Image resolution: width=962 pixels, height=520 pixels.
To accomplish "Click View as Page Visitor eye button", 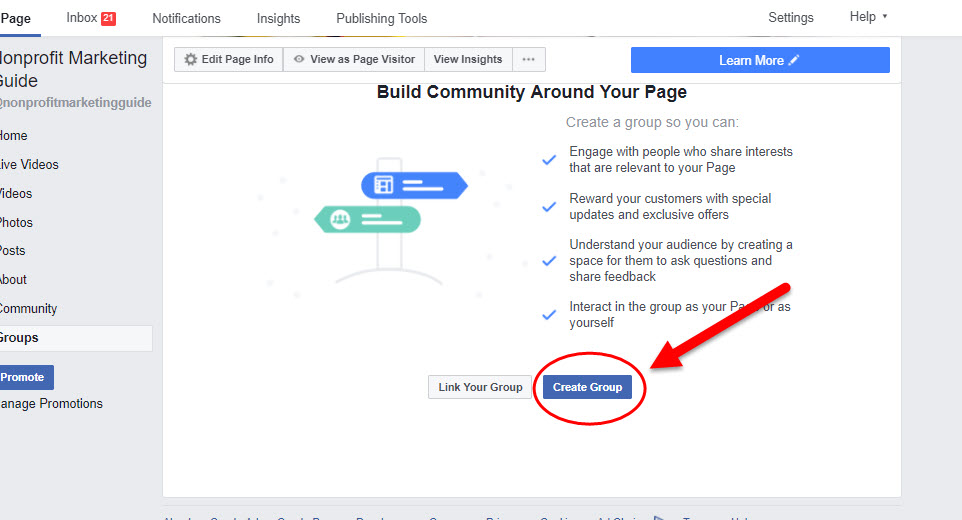I will coord(354,60).
